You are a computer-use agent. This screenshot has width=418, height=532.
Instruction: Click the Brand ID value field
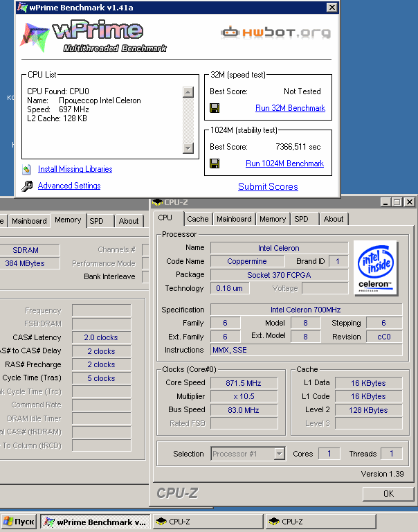coord(338,261)
